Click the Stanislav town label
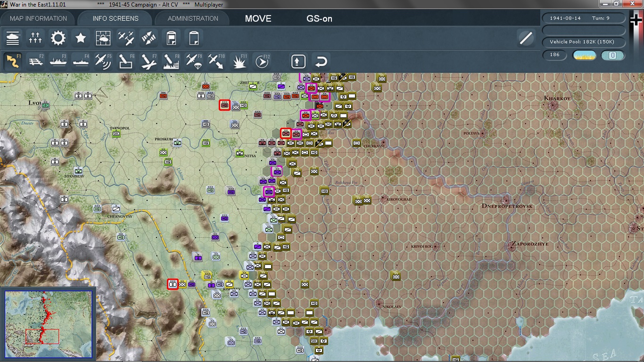644x362 pixels. coord(74,176)
